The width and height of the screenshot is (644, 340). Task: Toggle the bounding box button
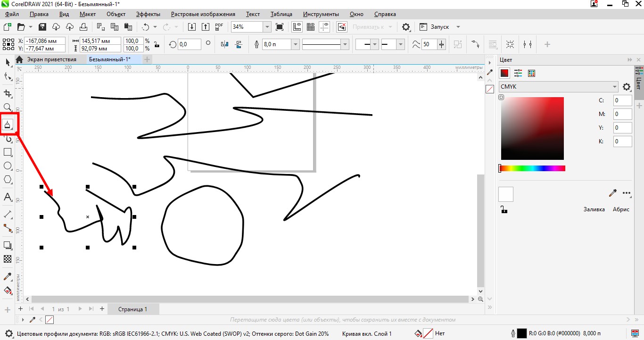coord(510,44)
